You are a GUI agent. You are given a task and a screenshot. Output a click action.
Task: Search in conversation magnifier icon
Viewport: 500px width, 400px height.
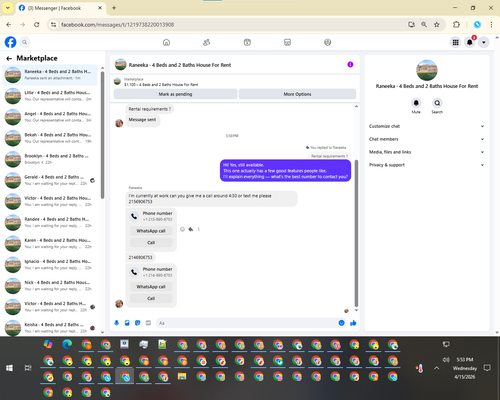coord(437,103)
